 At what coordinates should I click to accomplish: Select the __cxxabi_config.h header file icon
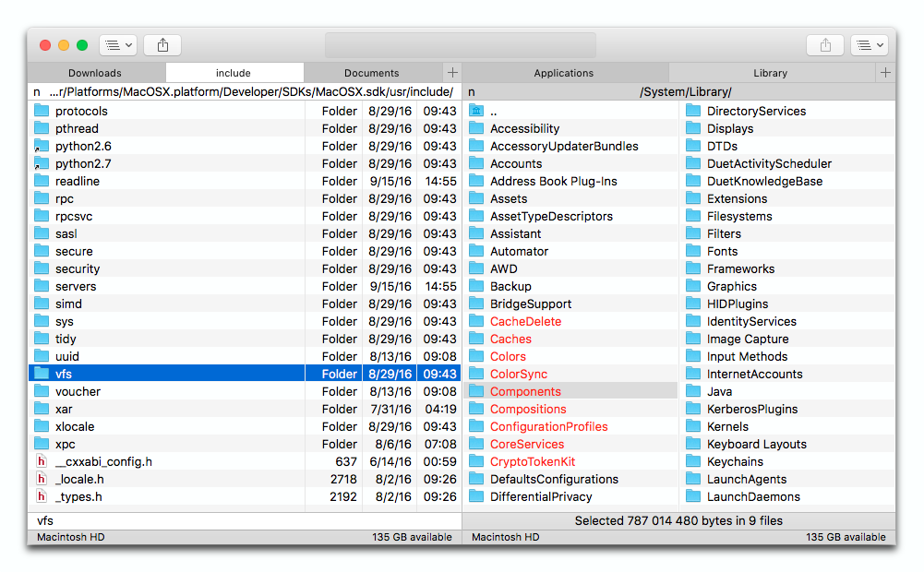[x=42, y=461]
